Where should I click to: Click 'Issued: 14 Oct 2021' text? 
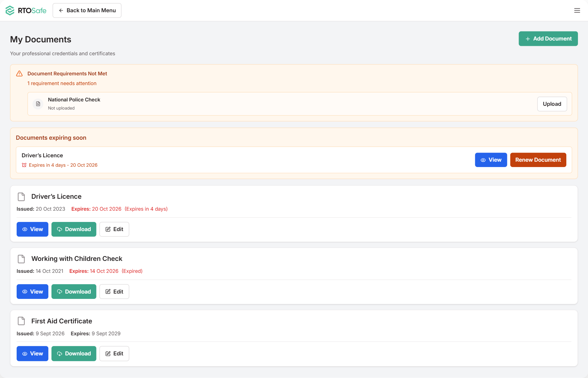40,271
